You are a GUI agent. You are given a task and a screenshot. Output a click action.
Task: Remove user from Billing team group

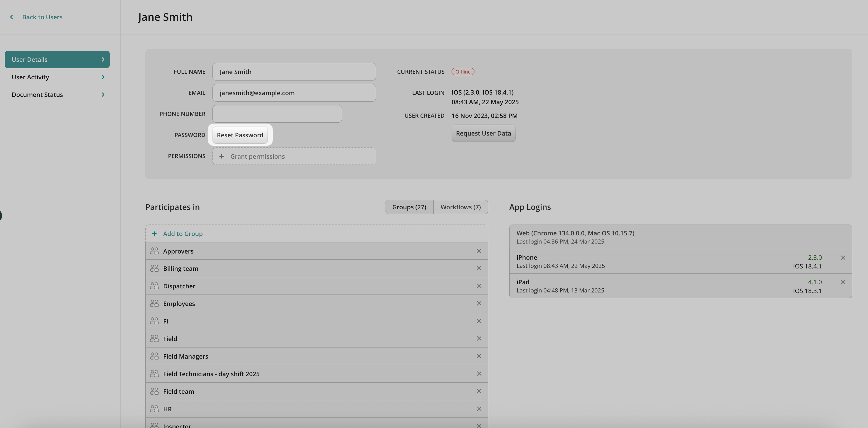(x=479, y=268)
